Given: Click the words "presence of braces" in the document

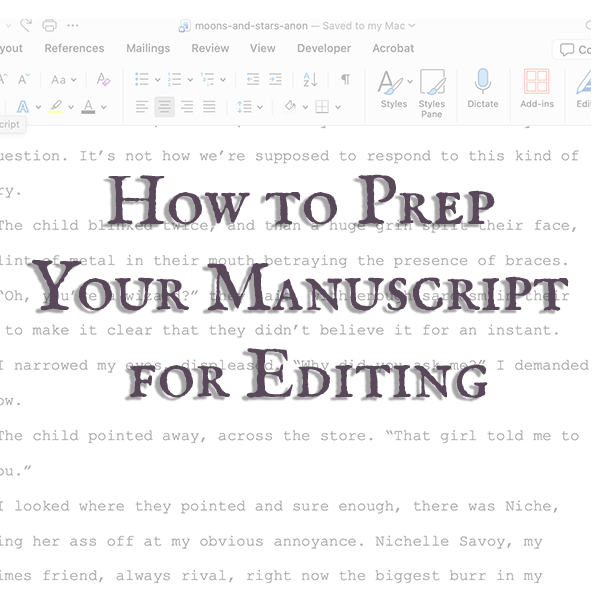Looking at the screenshot, I should pyautogui.click(x=481, y=261).
